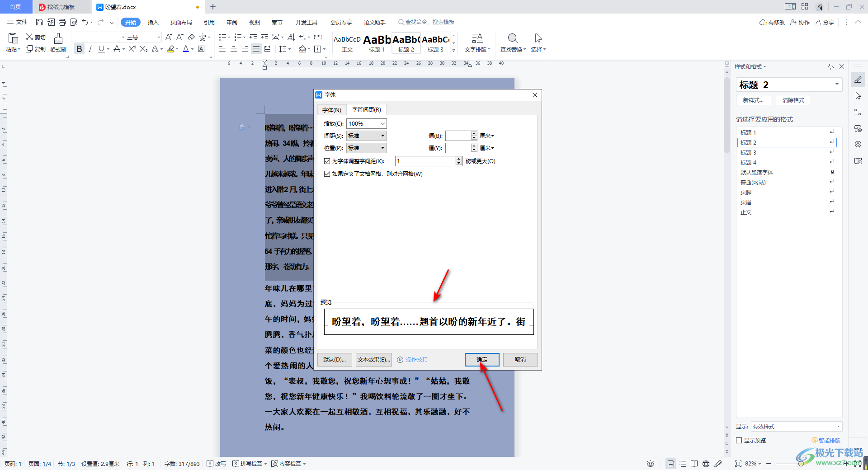Open the spacing 间距 dropdown
This screenshot has width=868, height=470.
point(382,136)
